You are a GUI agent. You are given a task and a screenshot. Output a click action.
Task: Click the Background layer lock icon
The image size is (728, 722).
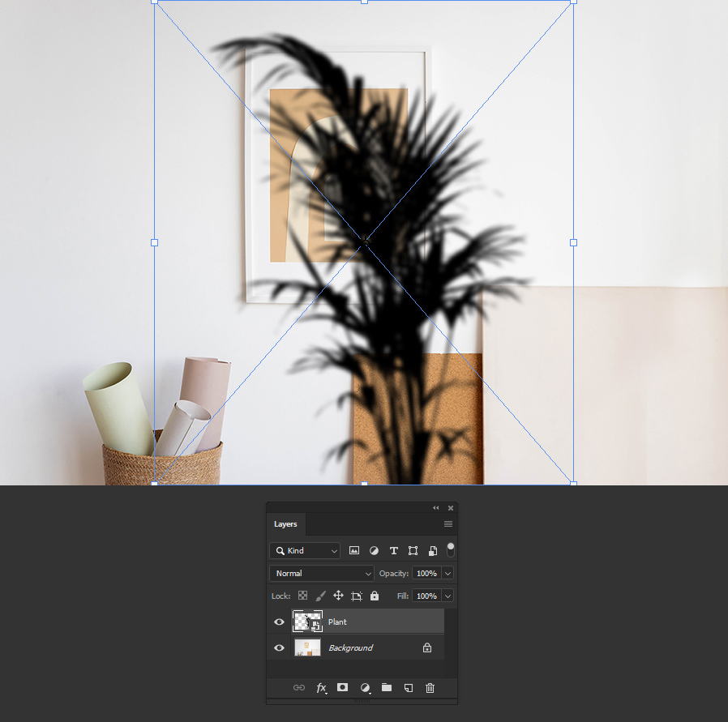pyautogui.click(x=427, y=647)
